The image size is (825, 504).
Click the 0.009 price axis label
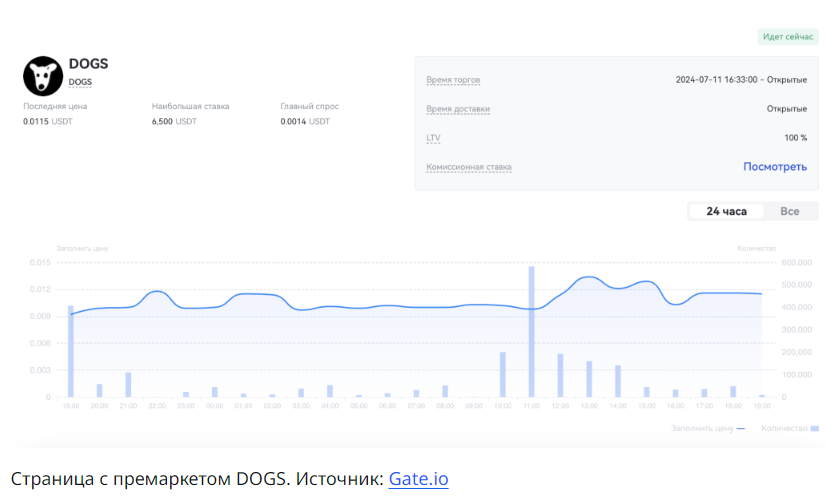point(41,316)
